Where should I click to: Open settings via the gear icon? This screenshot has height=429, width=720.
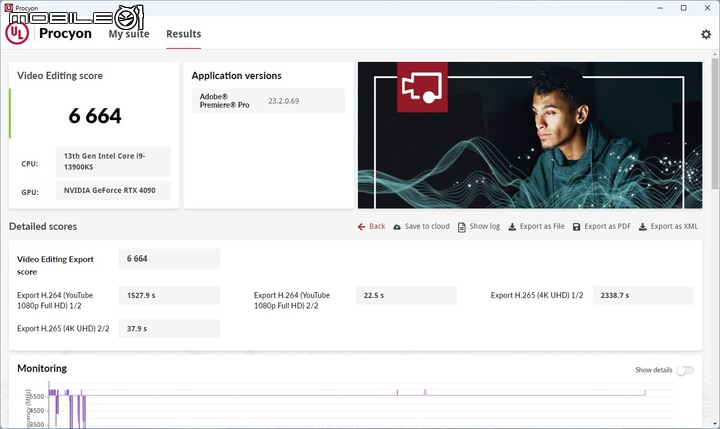pyautogui.click(x=706, y=34)
